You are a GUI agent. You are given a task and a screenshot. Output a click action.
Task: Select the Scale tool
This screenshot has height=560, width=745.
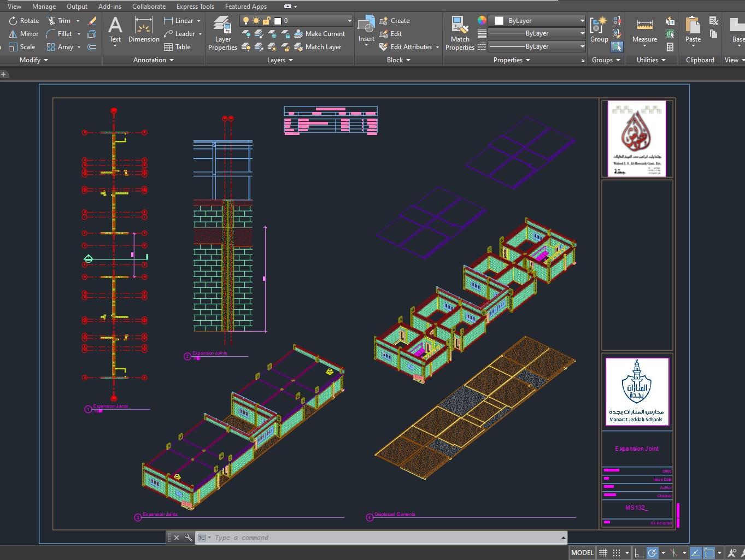(x=22, y=47)
